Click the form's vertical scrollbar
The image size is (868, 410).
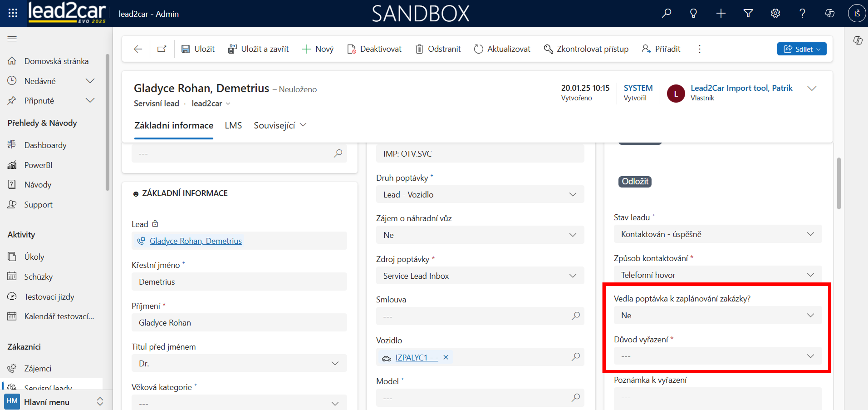click(839, 184)
